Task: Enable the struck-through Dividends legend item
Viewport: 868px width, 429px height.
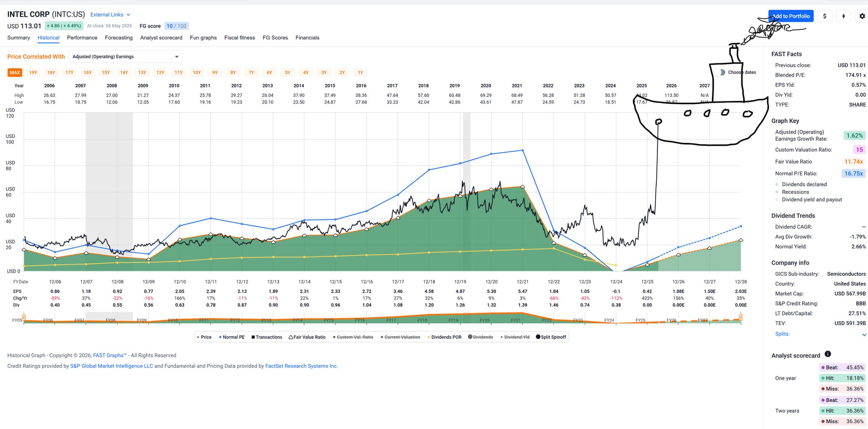Action: (x=481, y=337)
